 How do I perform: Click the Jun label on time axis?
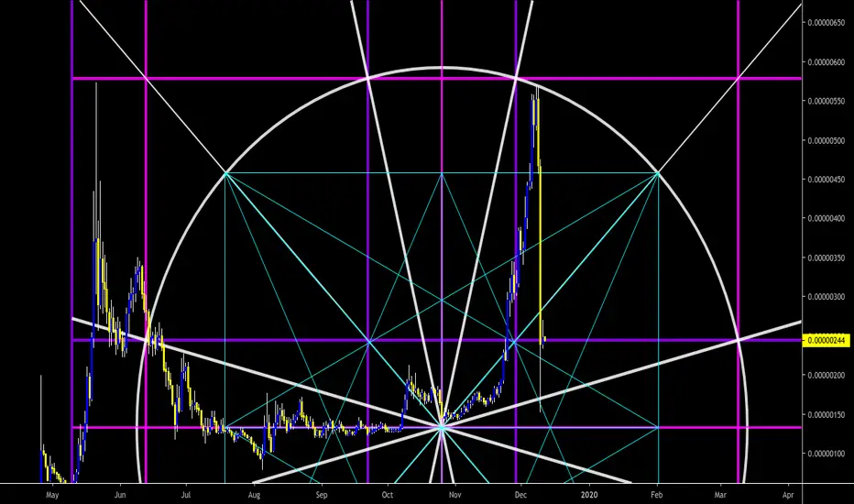click(120, 495)
